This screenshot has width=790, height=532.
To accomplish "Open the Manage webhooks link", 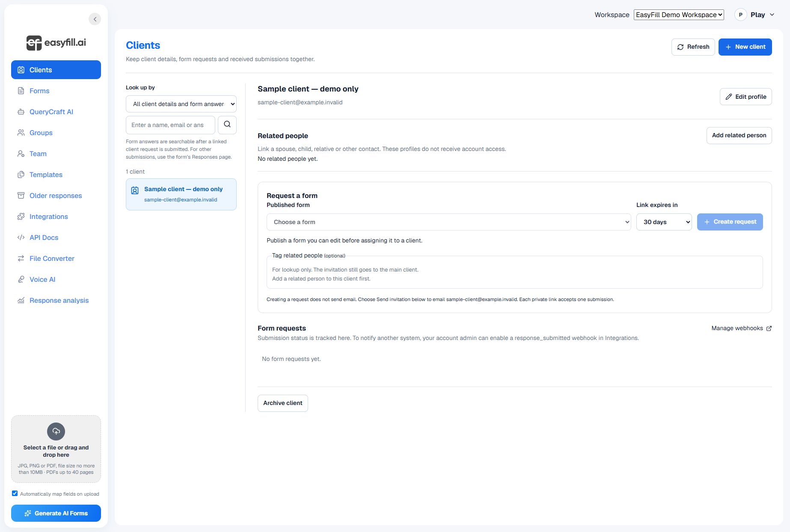I will click(741, 328).
